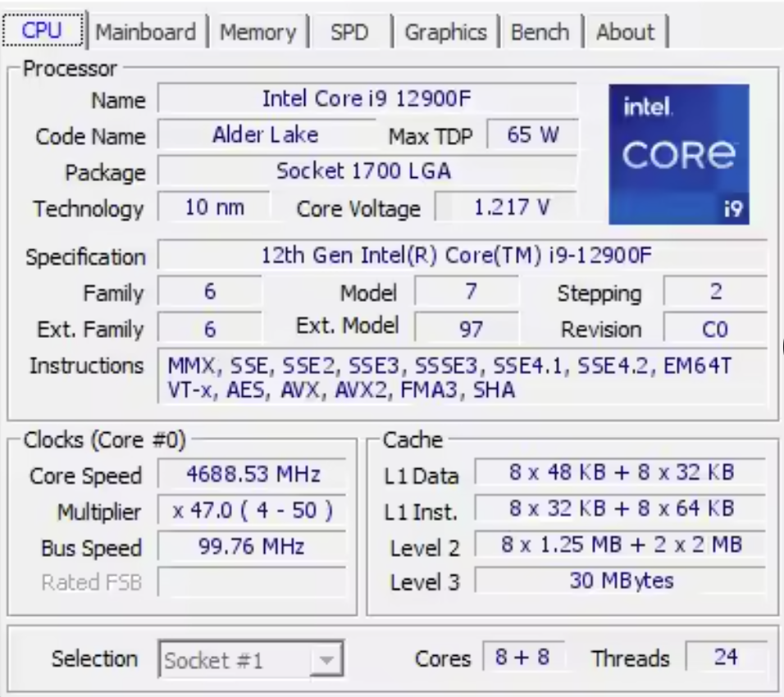Click the Level 2 cache value

[x=621, y=544]
